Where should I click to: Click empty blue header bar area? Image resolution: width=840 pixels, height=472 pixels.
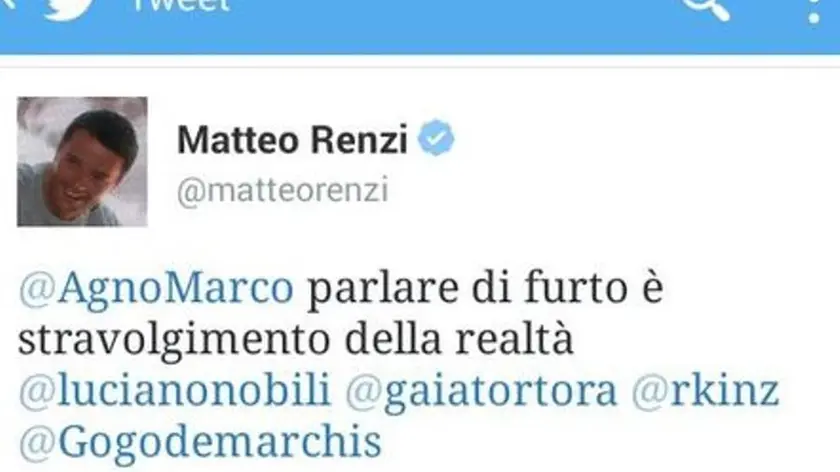coord(455,24)
